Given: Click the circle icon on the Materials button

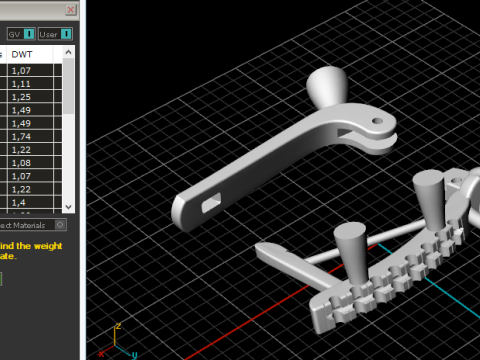Looking at the screenshot, I should pyautogui.click(x=60, y=225).
